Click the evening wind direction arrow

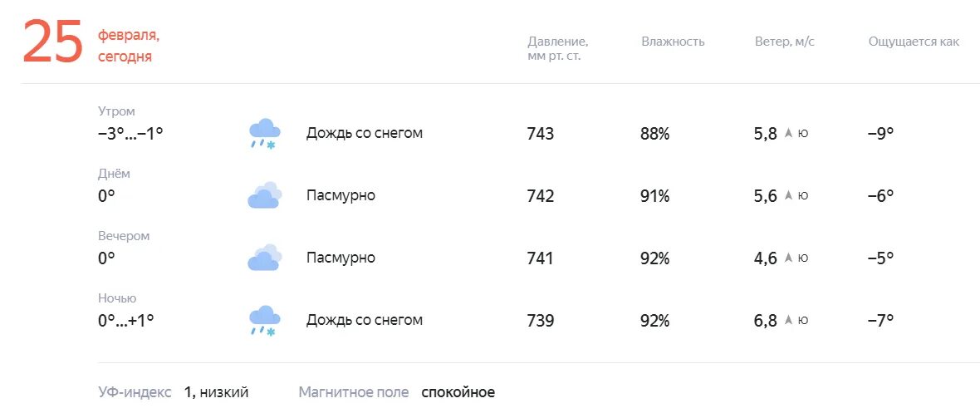pos(789,258)
